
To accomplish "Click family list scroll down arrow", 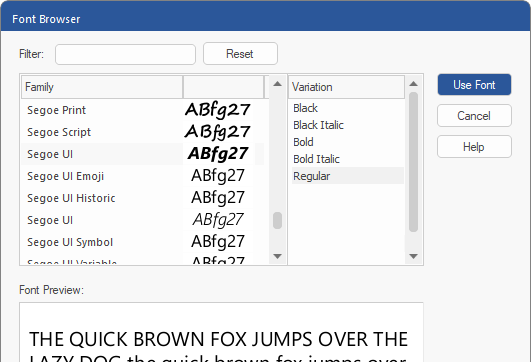I will (x=277, y=256).
